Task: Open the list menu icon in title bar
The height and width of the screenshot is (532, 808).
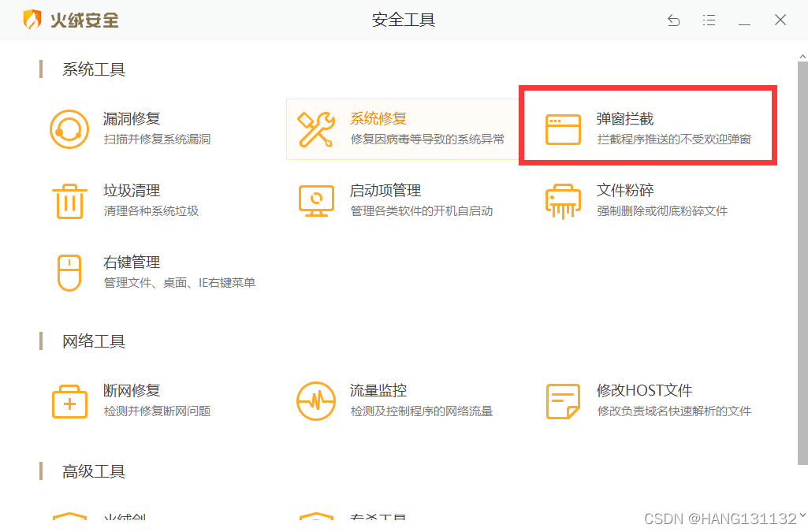Action: [709, 20]
